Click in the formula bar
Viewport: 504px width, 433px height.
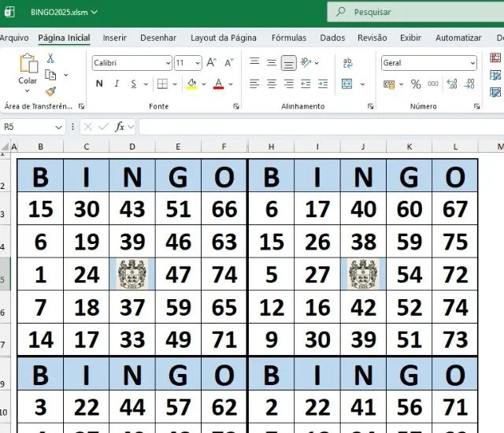321,127
